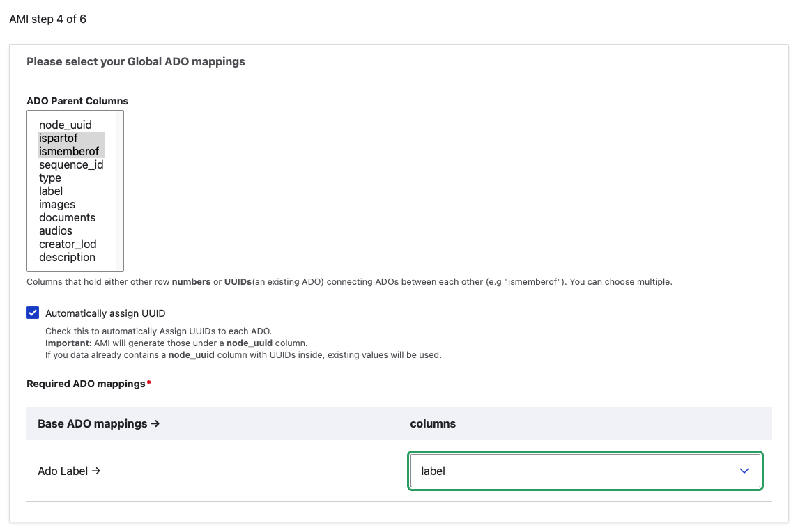Click label in the ADO Parent Columns list

51,191
